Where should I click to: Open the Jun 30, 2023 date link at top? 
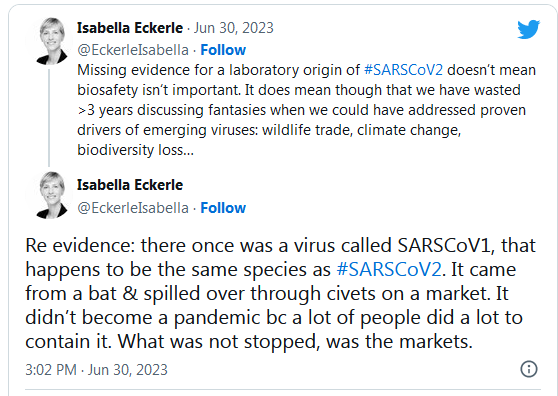pyautogui.click(x=233, y=28)
